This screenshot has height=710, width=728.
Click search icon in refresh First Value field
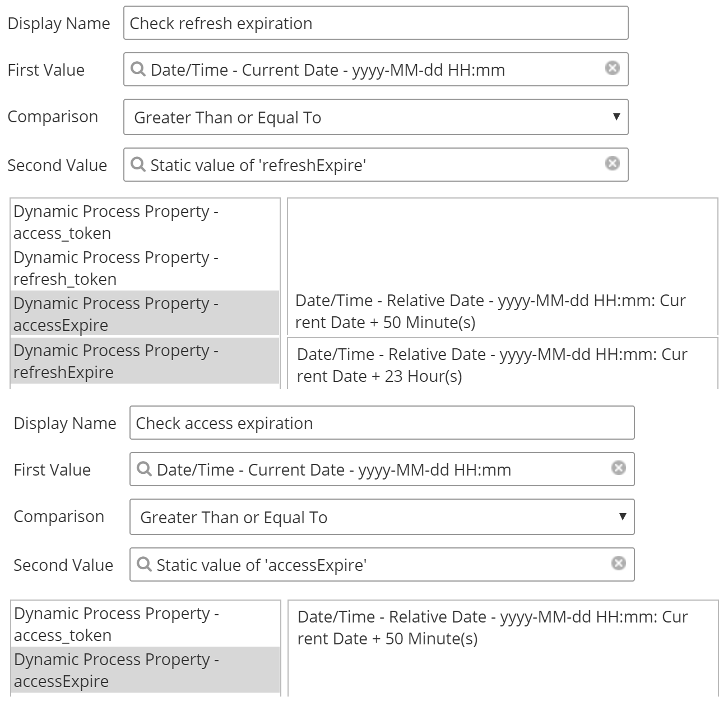[x=138, y=69]
